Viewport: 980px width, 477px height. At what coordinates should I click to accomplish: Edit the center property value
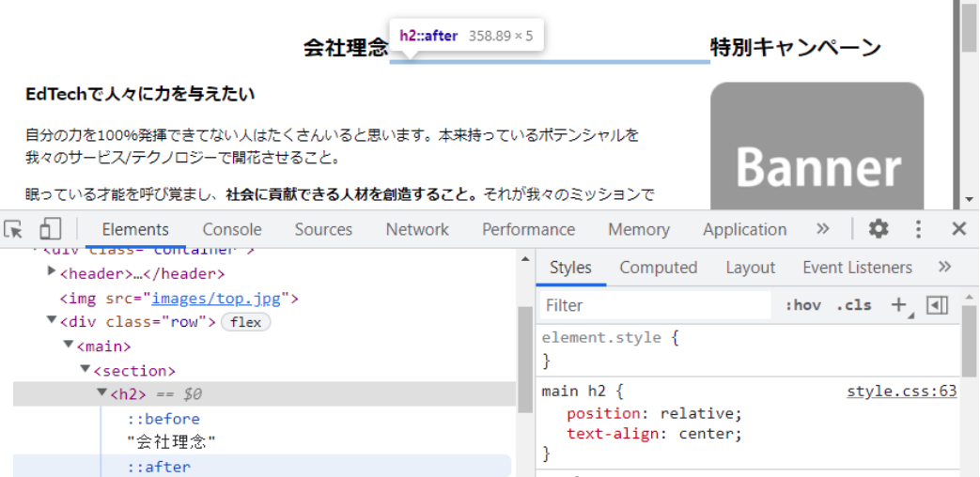tap(706, 433)
